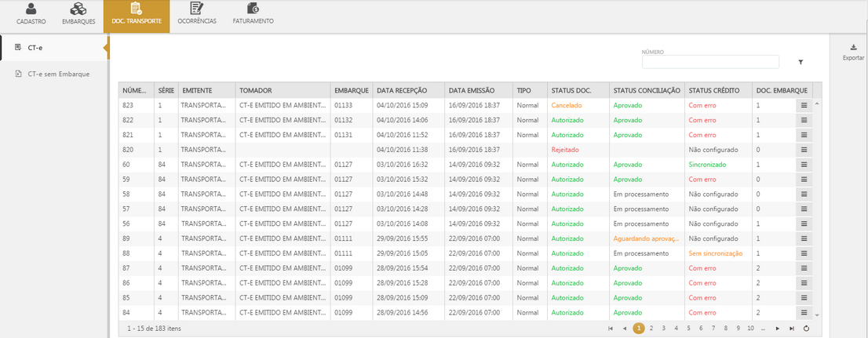Open CT-e sem Embarque sidebar item
This screenshot has height=338, width=868.
[x=57, y=74]
